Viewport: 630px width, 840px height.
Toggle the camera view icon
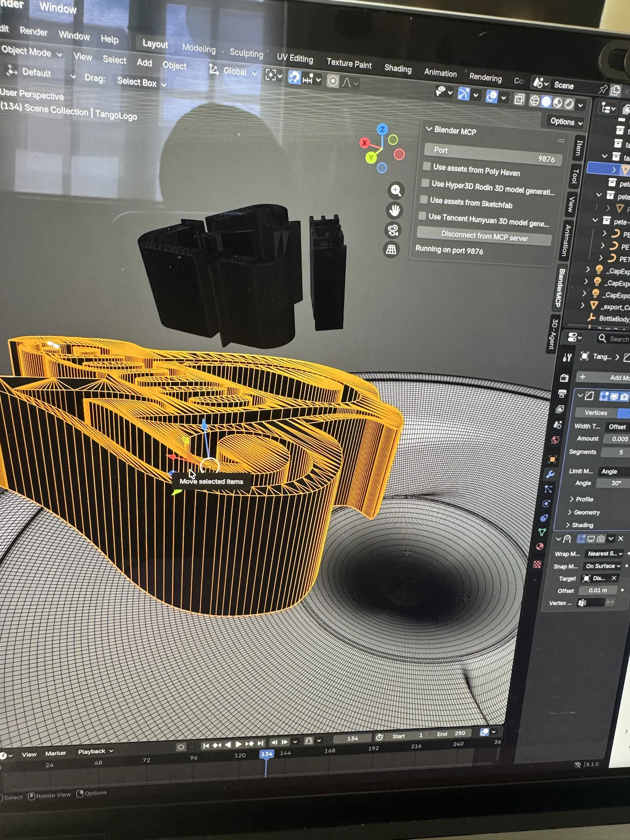[x=392, y=230]
